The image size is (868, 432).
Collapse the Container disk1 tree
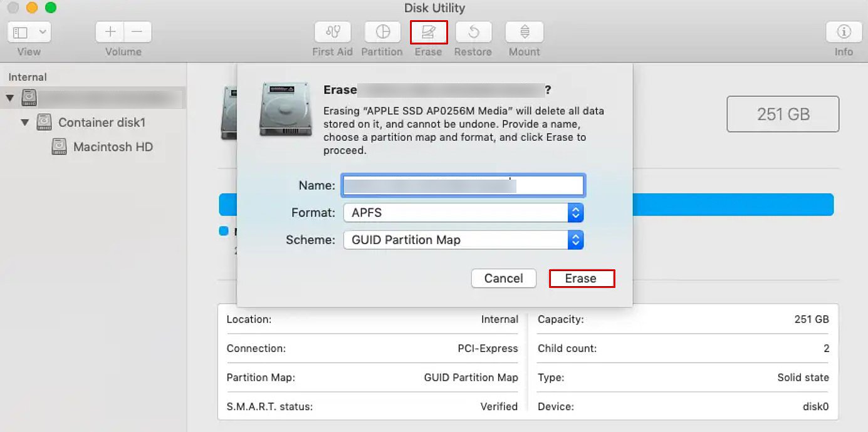25,123
